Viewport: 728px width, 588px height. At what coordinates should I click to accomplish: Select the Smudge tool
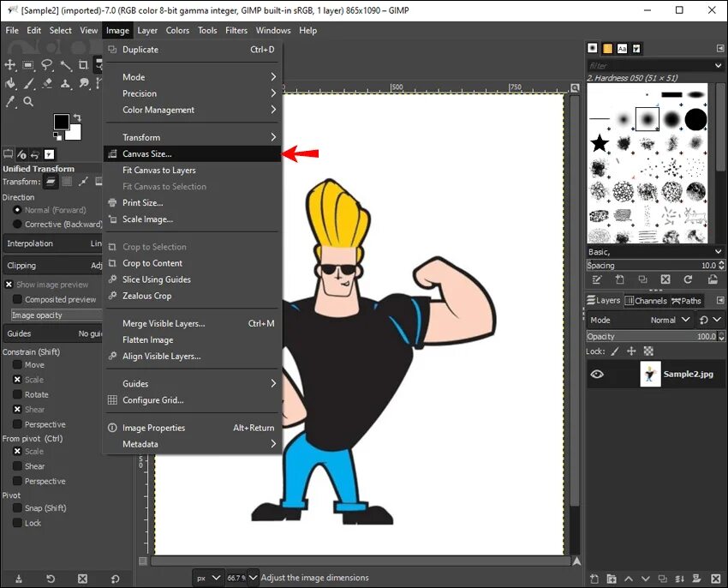click(84, 84)
